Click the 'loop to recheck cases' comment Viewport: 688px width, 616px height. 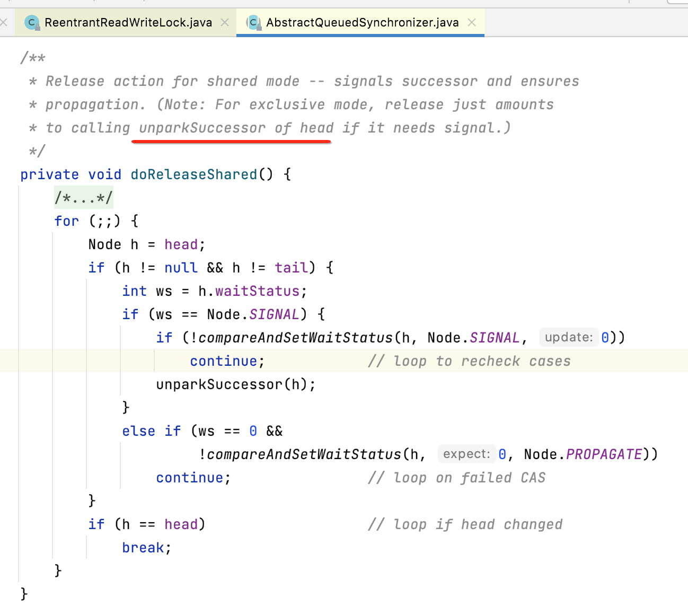pos(470,361)
